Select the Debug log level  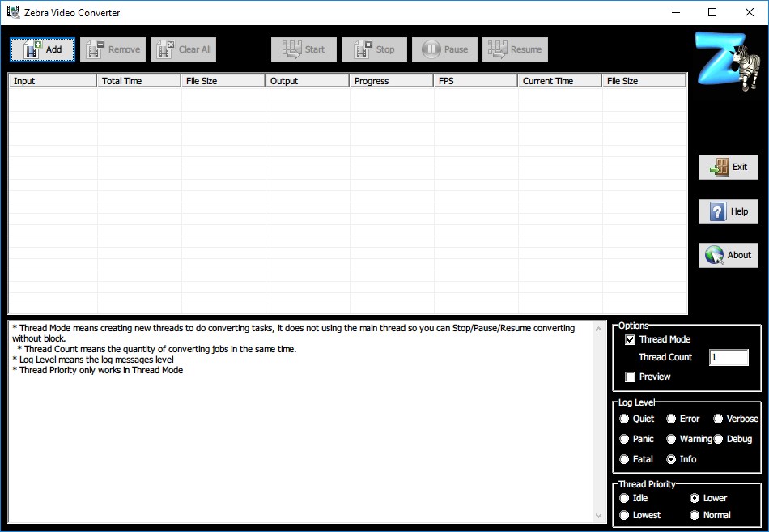(x=719, y=439)
